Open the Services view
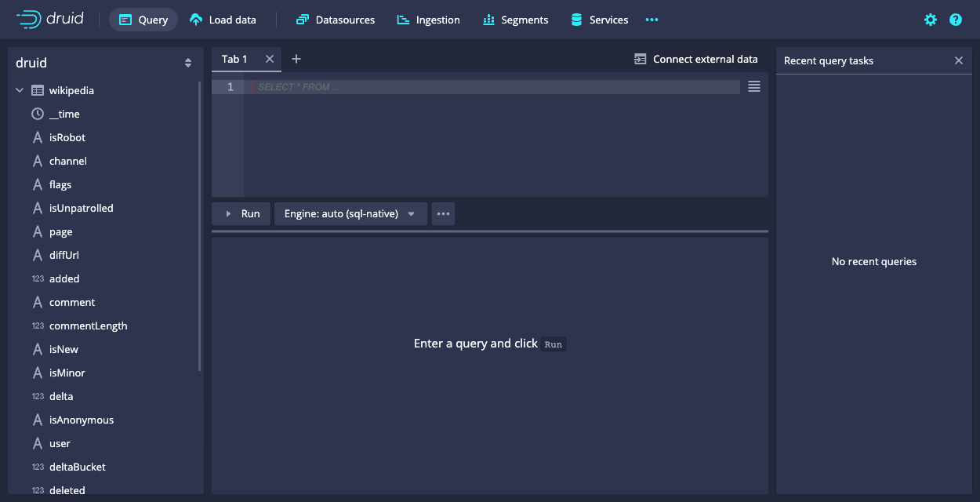The image size is (980, 502). (x=598, y=20)
